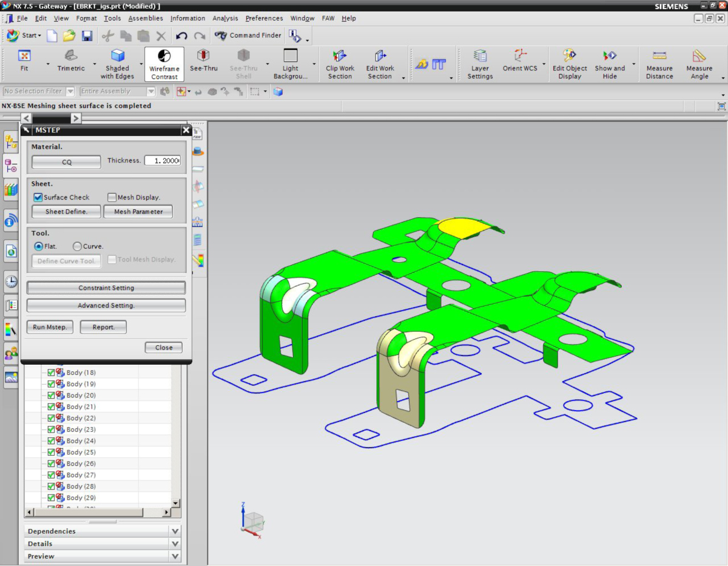Uncheck the Surface Check checkbox

click(38, 197)
